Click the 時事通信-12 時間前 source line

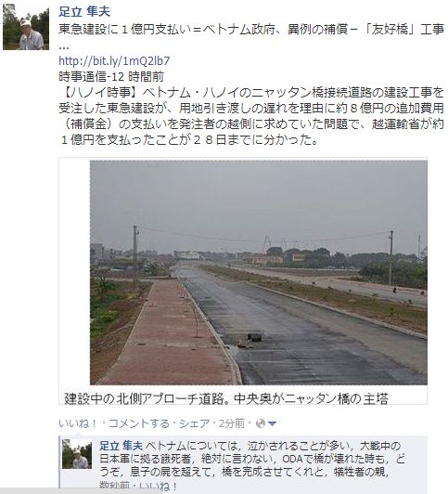click(111, 76)
